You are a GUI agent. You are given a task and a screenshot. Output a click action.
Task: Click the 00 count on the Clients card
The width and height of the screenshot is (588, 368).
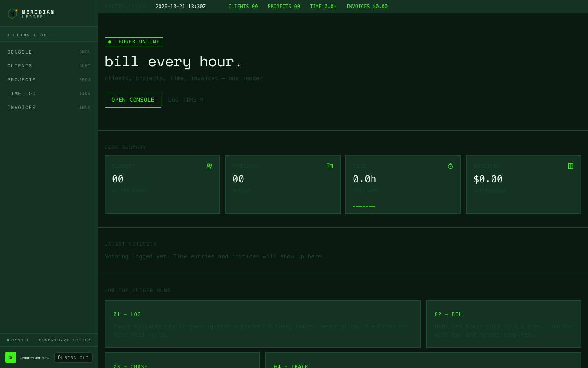118,179
